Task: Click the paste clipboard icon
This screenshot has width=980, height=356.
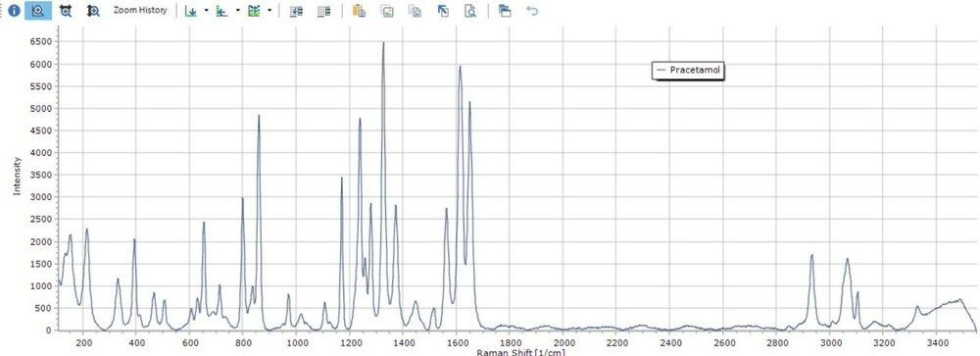Action: point(359,11)
